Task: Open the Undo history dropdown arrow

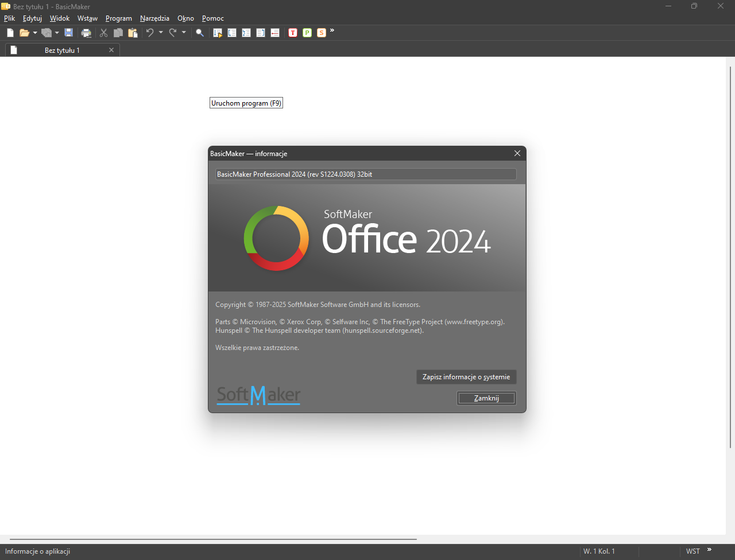Action: [x=161, y=33]
